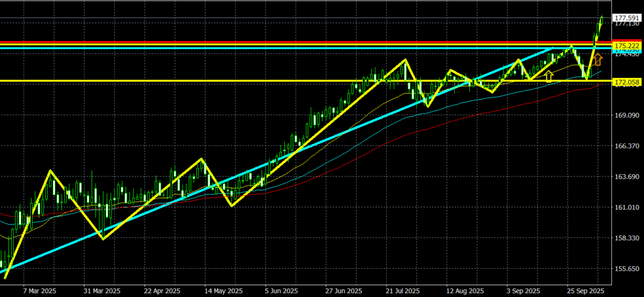Viewport: 644px width, 297px height.
Task: Click the orange up-arrow marker
Action: point(598,60)
